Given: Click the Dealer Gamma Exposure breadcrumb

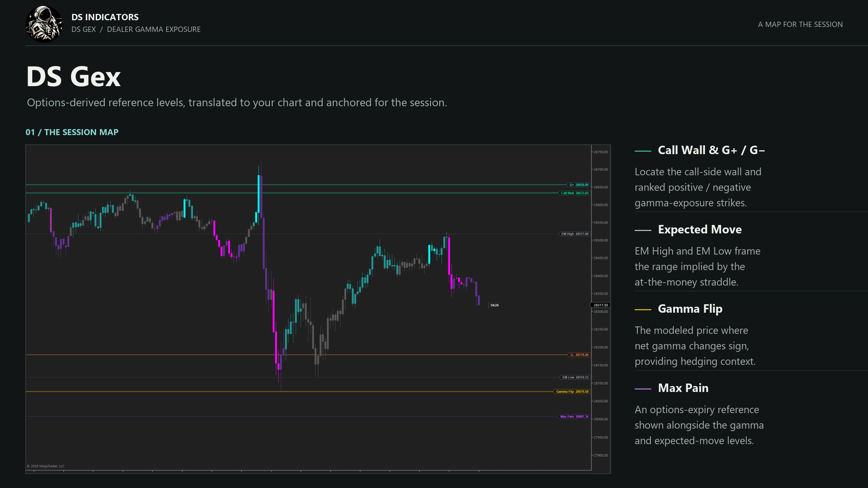Looking at the screenshot, I should [154, 29].
